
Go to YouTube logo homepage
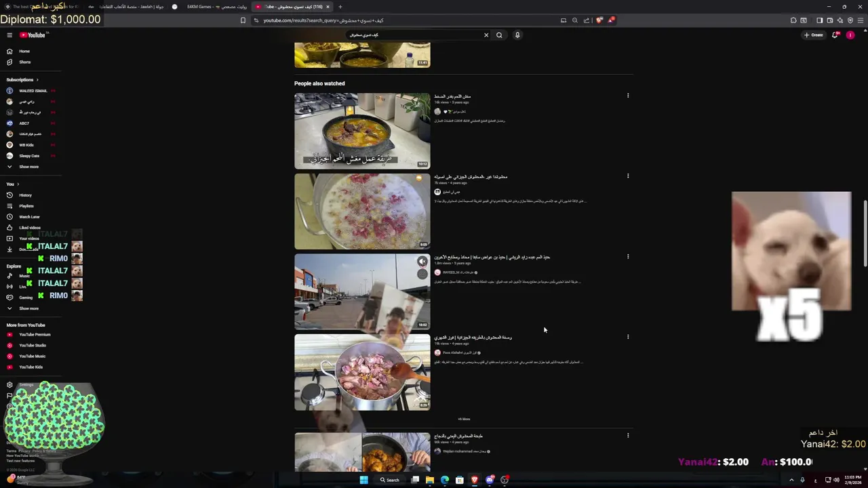[x=32, y=35]
